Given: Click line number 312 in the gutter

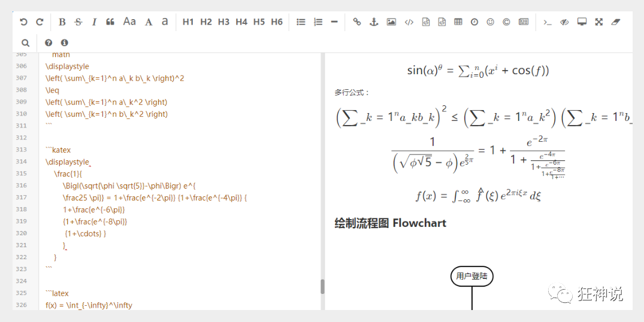Looking at the screenshot, I should coord(22,138).
